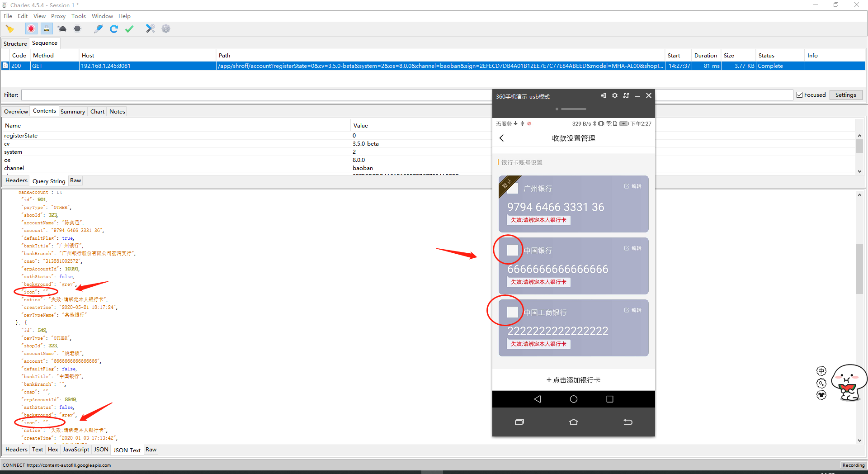Sort by the Duration column header
Image resolution: width=868 pixels, height=474 pixels.
click(706, 56)
